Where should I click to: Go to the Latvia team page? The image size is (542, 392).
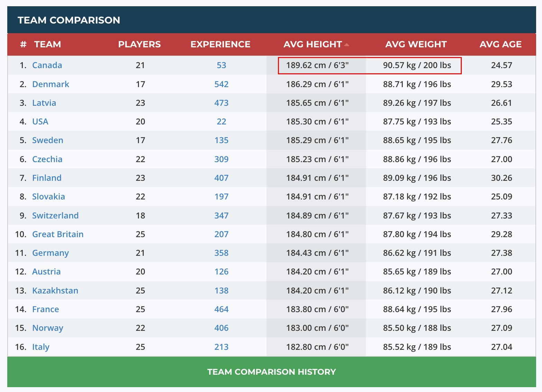pos(44,103)
